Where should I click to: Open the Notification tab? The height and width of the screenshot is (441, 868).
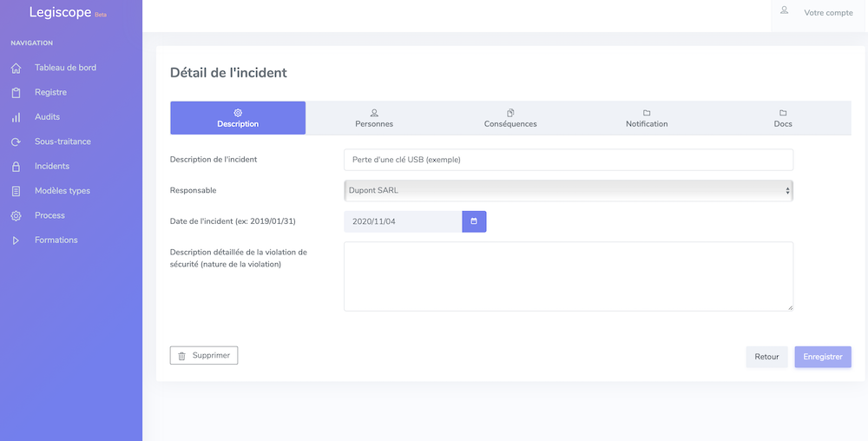tap(647, 118)
